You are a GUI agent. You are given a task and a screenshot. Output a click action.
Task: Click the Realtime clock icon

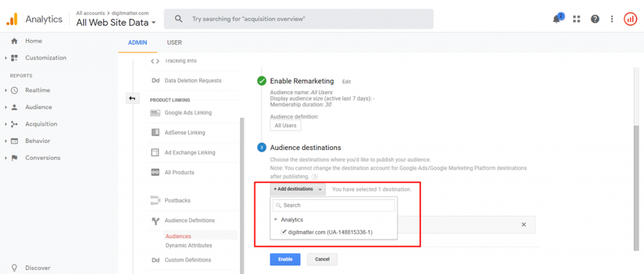click(x=14, y=91)
